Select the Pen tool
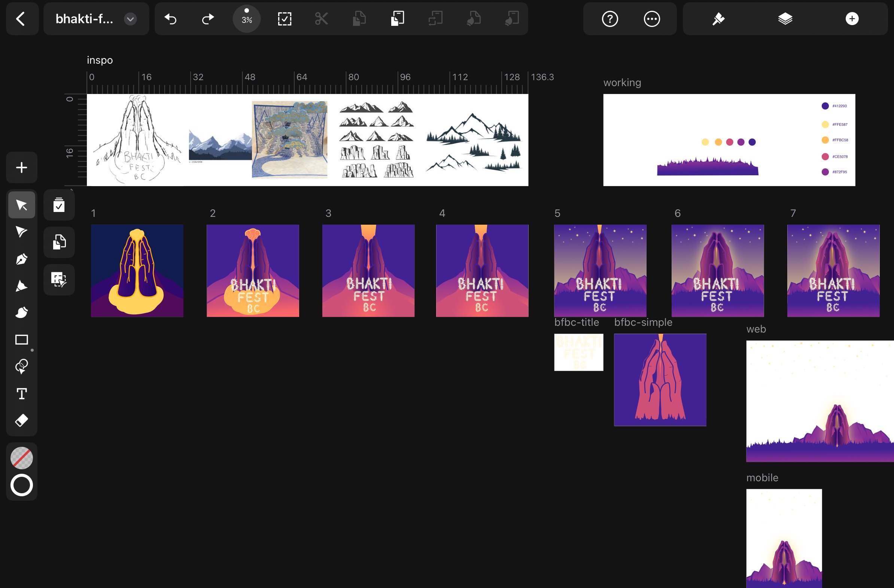The width and height of the screenshot is (894, 588). [x=21, y=259]
